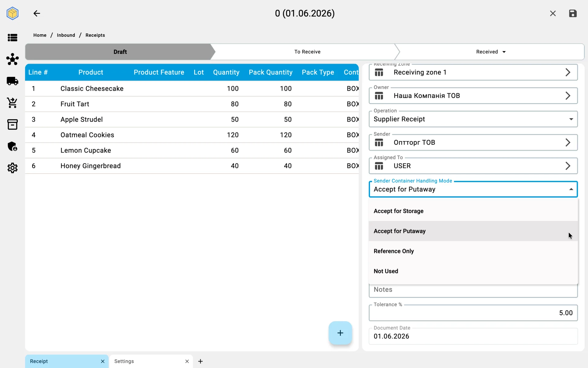This screenshot has height=368, width=588.
Task: Click the table icon in Receiving zone field
Action: (x=379, y=73)
